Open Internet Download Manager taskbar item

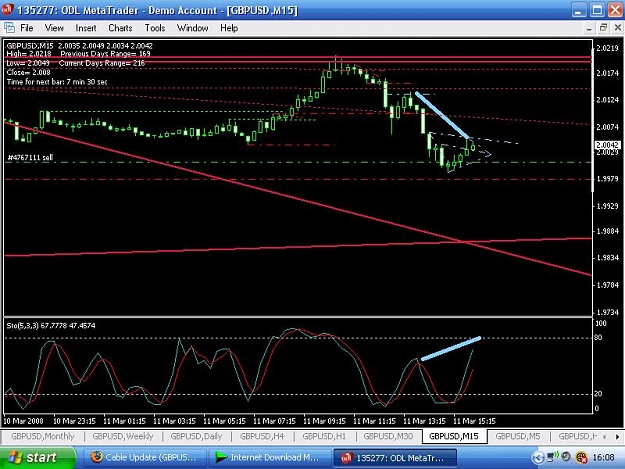[x=269, y=457]
